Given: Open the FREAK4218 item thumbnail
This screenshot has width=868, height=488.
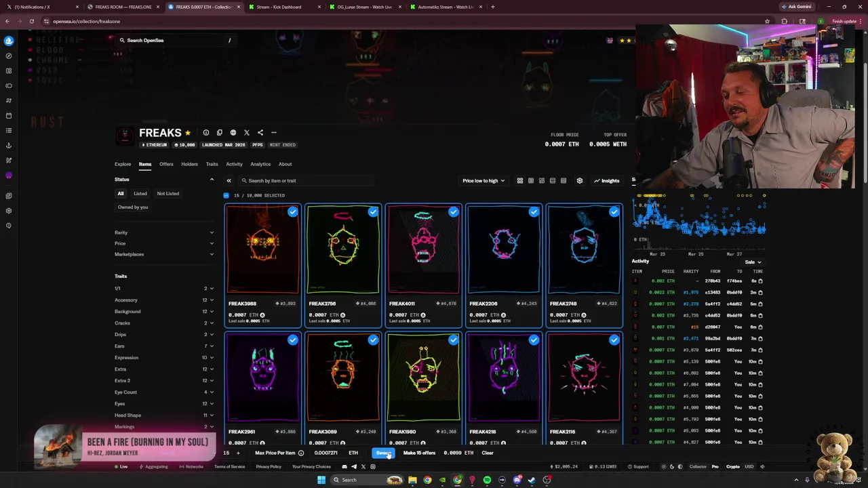Looking at the screenshot, I should 504,378.
